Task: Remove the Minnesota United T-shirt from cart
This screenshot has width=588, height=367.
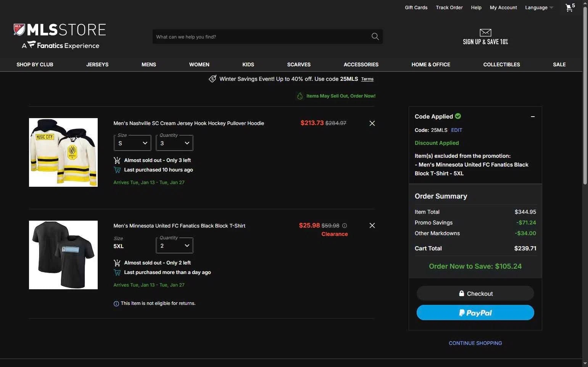Action: point(372,226)
